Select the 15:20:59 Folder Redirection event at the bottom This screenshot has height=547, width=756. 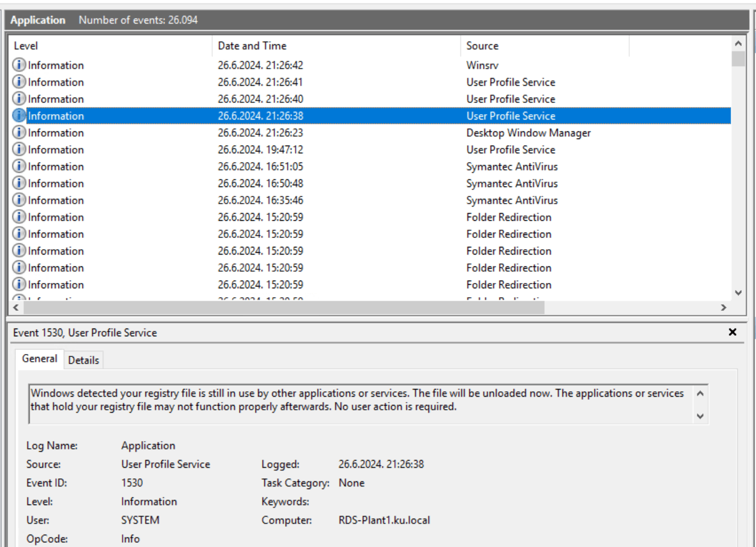pyautogui.click(x=237, y=285)
